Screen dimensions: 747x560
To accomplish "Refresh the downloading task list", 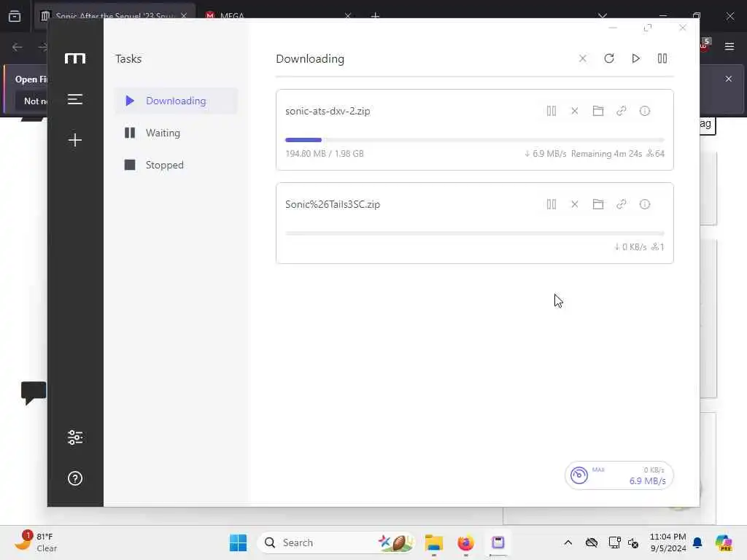I will [x=609, y=58].
